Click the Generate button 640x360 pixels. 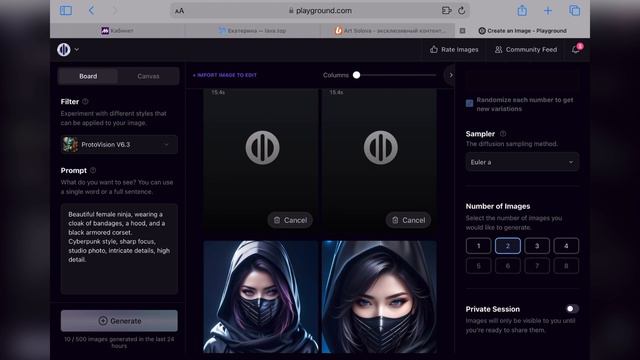(119, 321)
